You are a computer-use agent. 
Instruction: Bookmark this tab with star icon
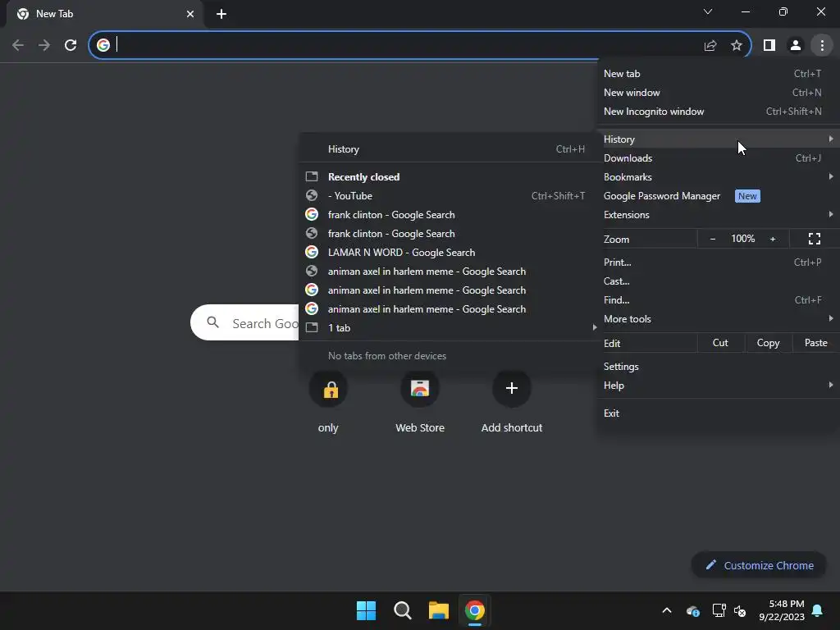[737, 45]
